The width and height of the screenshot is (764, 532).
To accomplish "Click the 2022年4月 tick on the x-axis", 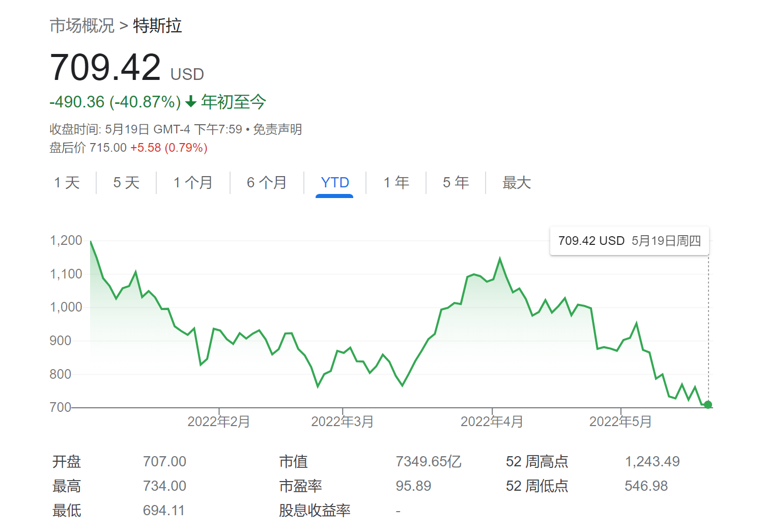I will [492, 422].
